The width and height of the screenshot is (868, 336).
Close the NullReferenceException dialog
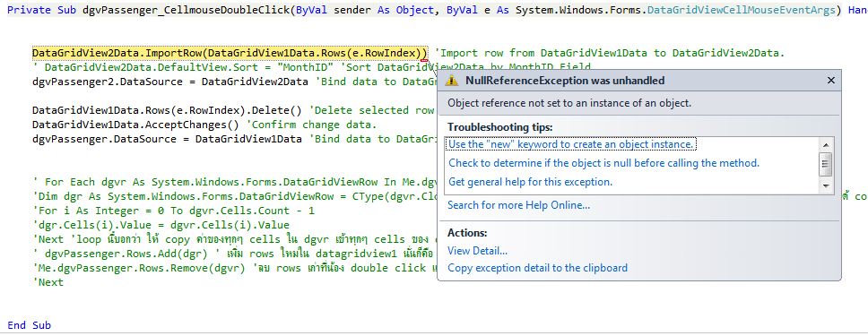point(830,81)
